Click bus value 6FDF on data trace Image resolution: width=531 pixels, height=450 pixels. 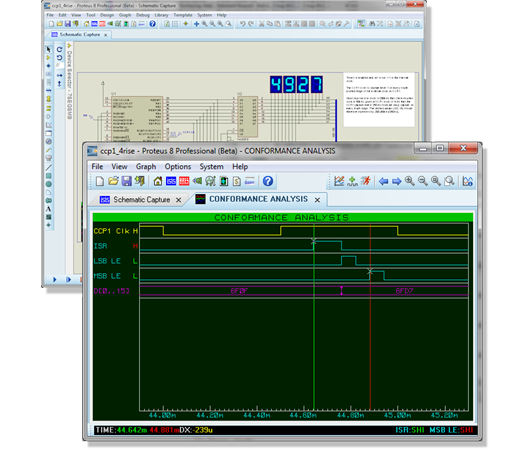(239, 291)
